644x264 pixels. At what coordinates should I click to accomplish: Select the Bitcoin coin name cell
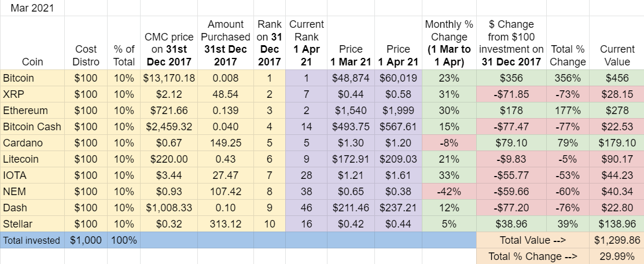[19, 77]
